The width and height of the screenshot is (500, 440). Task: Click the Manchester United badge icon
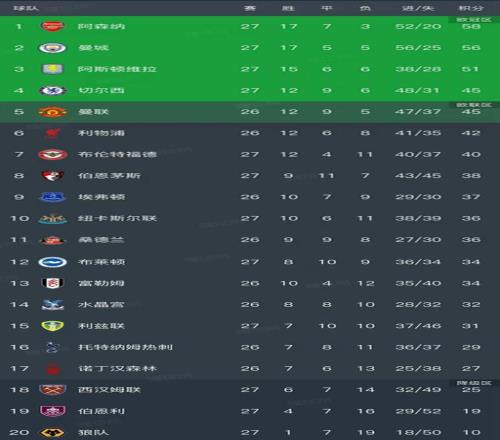52,112
